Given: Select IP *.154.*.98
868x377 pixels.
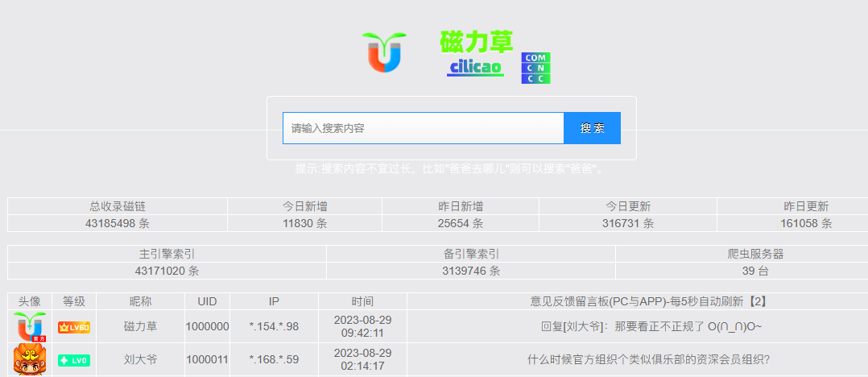Looking at the screenshot, I should [x=274, y=326].
